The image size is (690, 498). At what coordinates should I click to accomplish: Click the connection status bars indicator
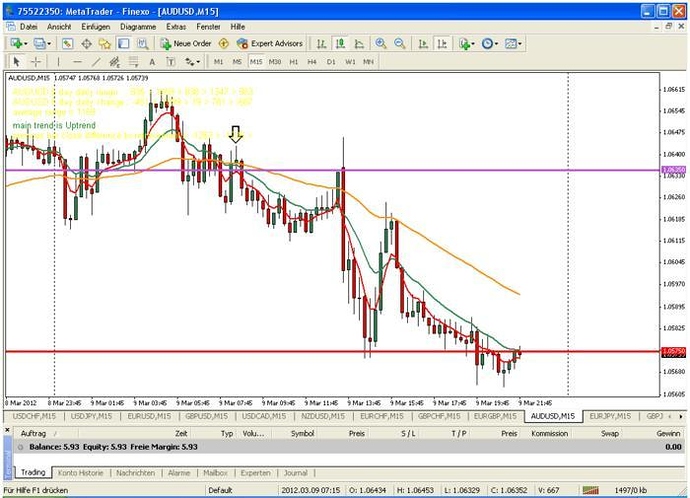pos(591,490)
